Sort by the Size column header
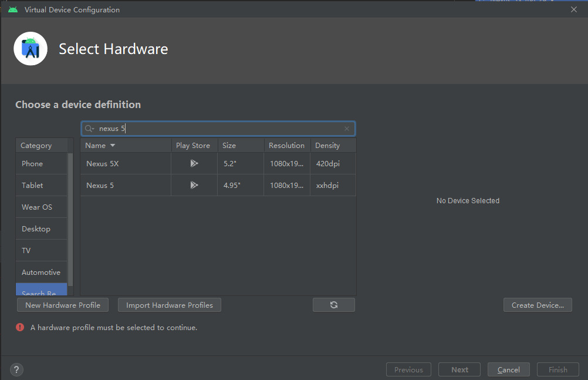The height and width of the screenshot is (380, 588). 241,145
